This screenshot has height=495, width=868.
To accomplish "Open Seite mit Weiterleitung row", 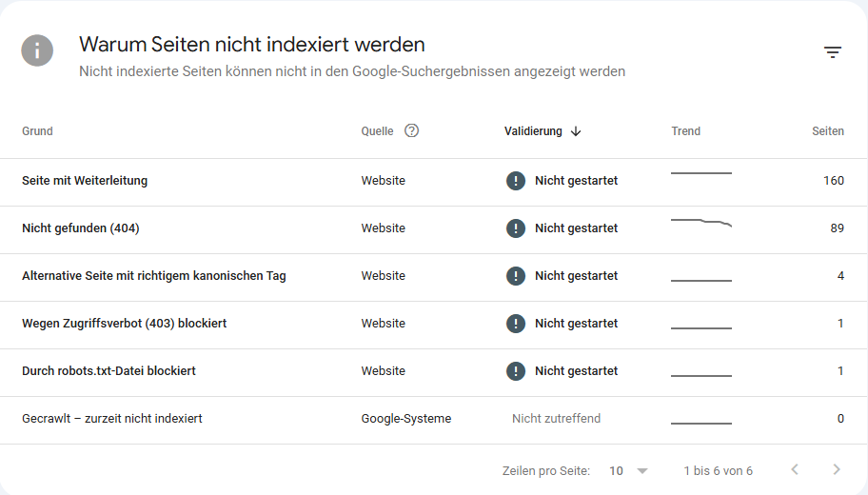I will [434, 182].
